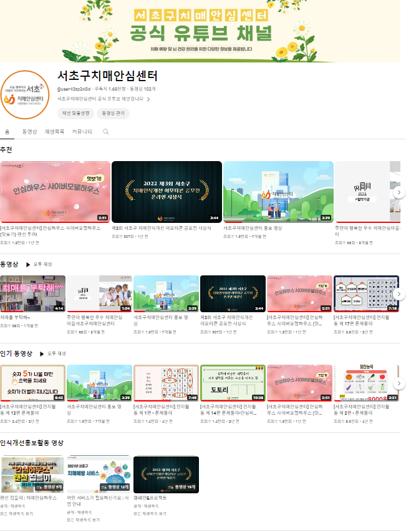The width and height of the screenshot is (406, 532).
Task: Play the 도토리 green chalkboard thumbnail
Action: pyautogui.click(x=233, y=383)
